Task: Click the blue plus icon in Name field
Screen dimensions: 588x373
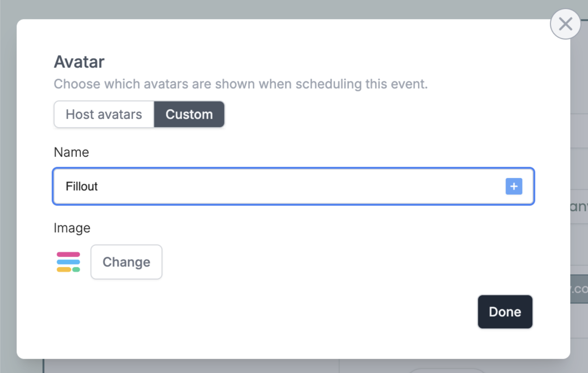Action: click(514, 186)
